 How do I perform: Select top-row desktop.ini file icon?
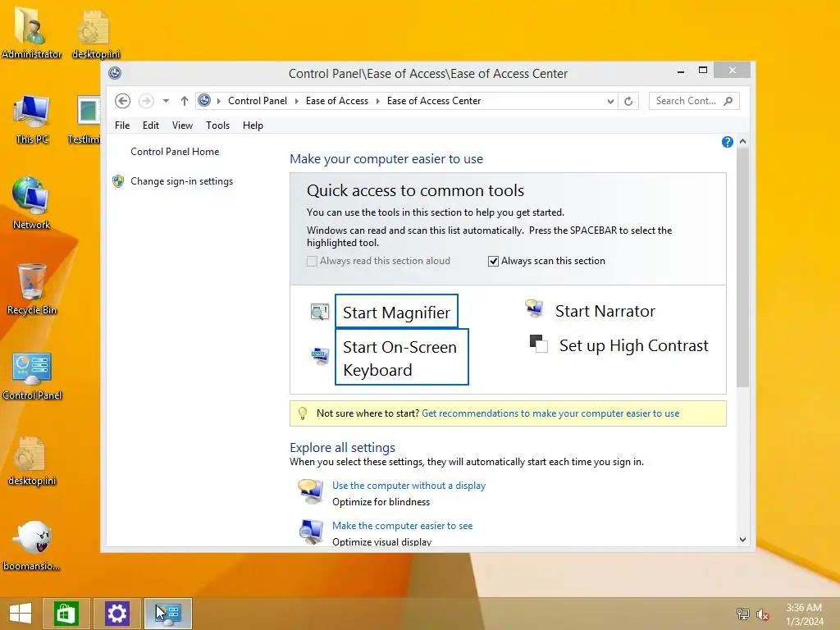tap(95, 33)
